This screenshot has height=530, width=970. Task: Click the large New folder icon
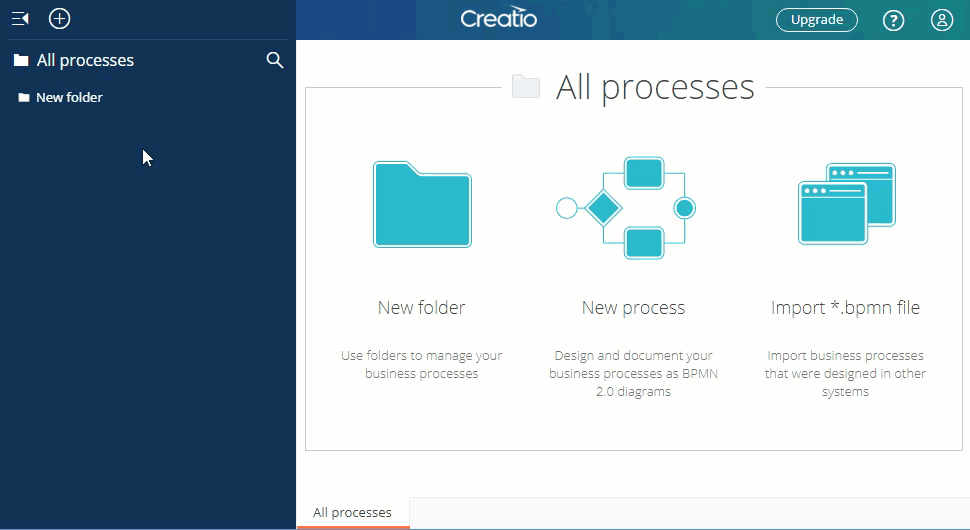pos(423,205)
